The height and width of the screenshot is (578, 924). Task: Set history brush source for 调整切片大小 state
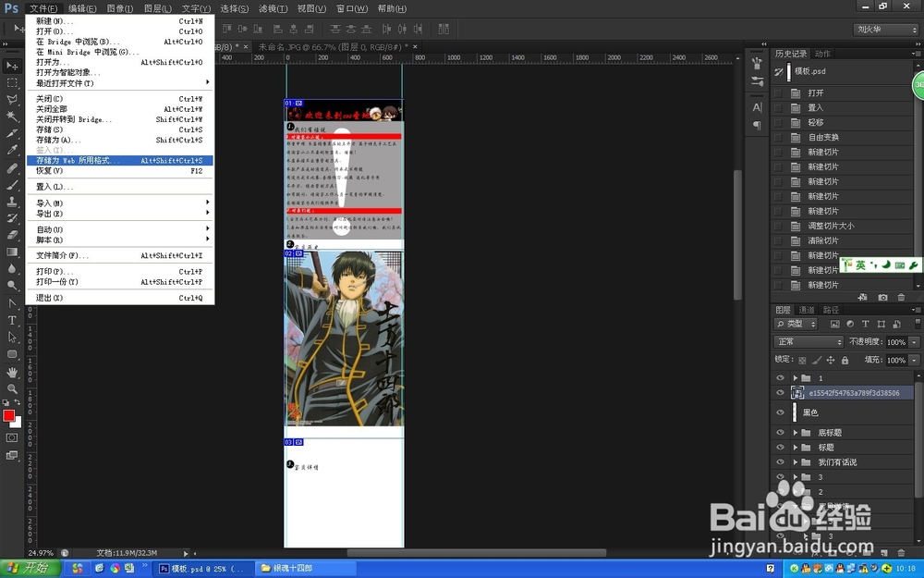coord(778,226)
